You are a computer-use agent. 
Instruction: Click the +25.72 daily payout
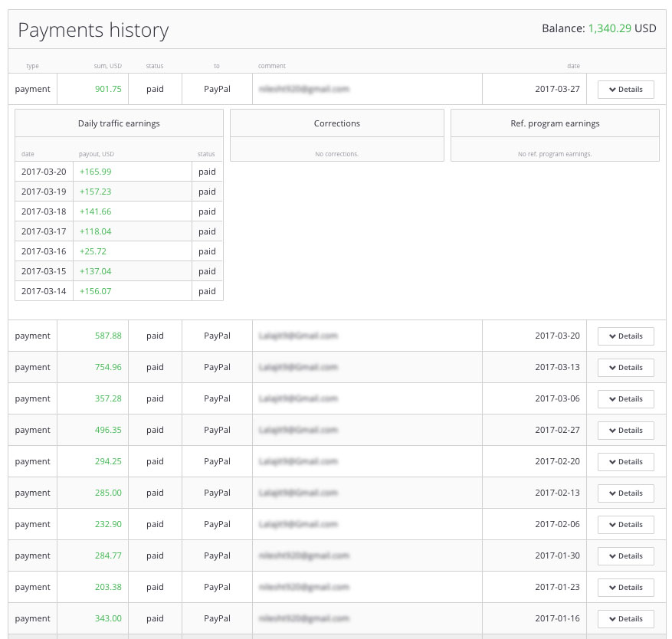(93, 251)
